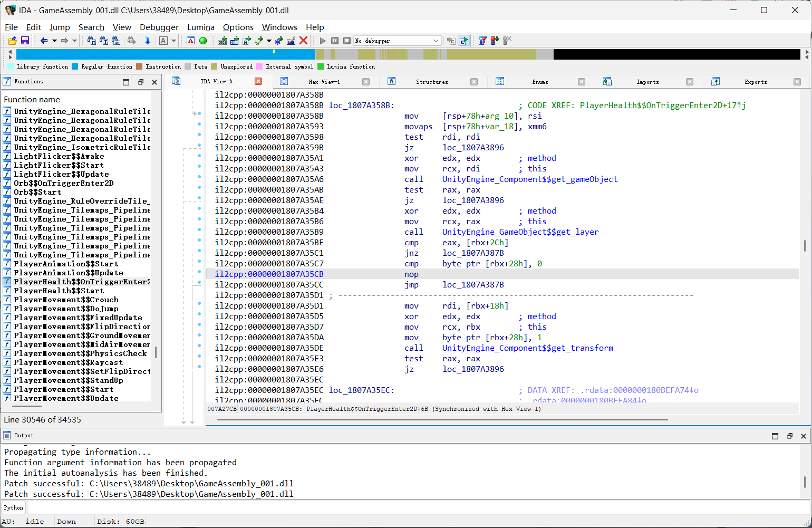The height and width of the screenshot is (528, 812).
Task: Open the binoculars search-by-address icon
Action: click(x=92, y=41)
